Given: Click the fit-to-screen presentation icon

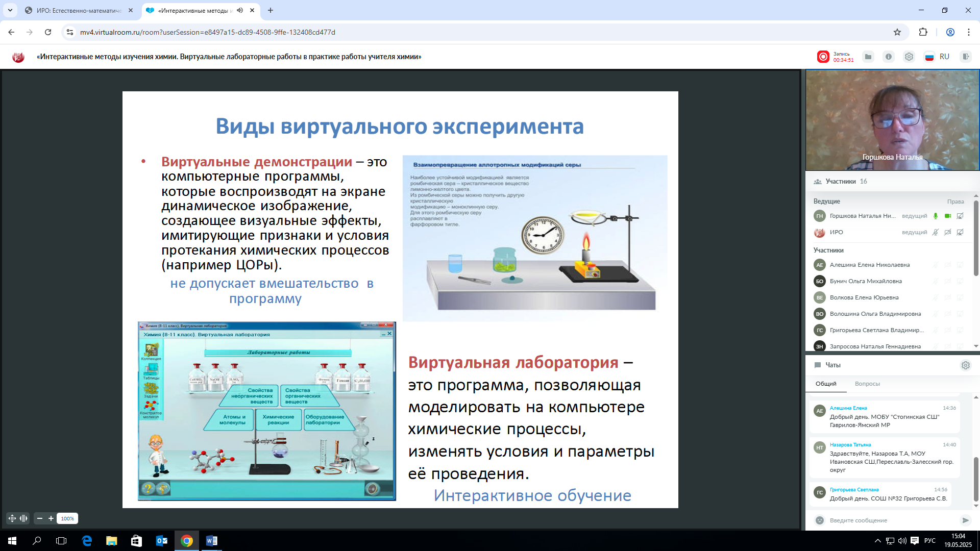Looking at the screenshot, I should (12, 518).
